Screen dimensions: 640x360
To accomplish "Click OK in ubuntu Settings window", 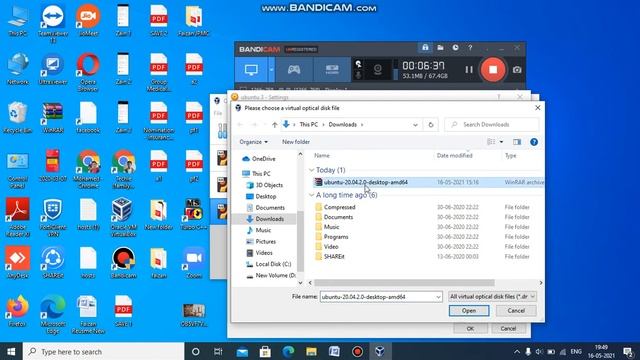I will click(x=470, y=329).
